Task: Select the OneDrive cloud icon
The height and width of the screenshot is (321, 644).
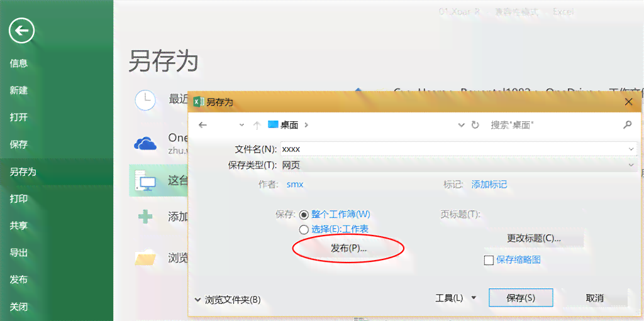Action: click(145, 144)
